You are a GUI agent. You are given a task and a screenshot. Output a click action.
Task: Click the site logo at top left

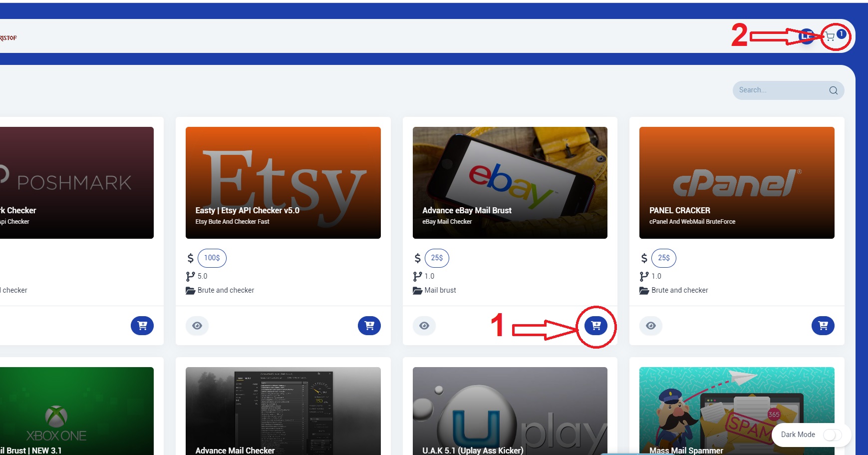pyautogui.click(x=8, y=38)
